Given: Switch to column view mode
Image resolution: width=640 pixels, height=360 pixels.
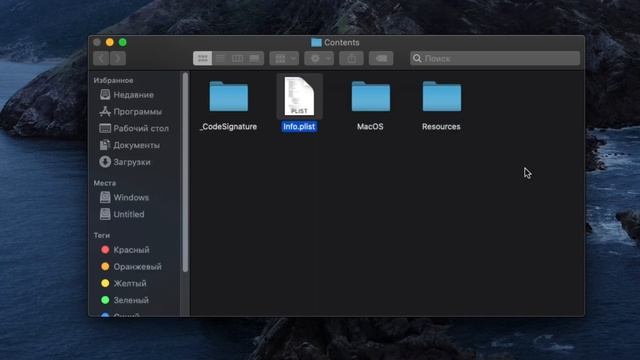Looking at the screenshot, I should point(237,58).
